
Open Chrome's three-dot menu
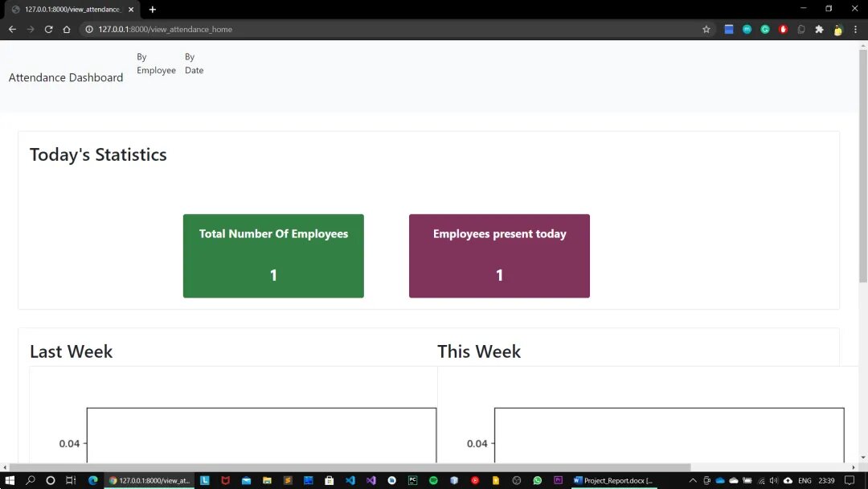coord(855,29)
